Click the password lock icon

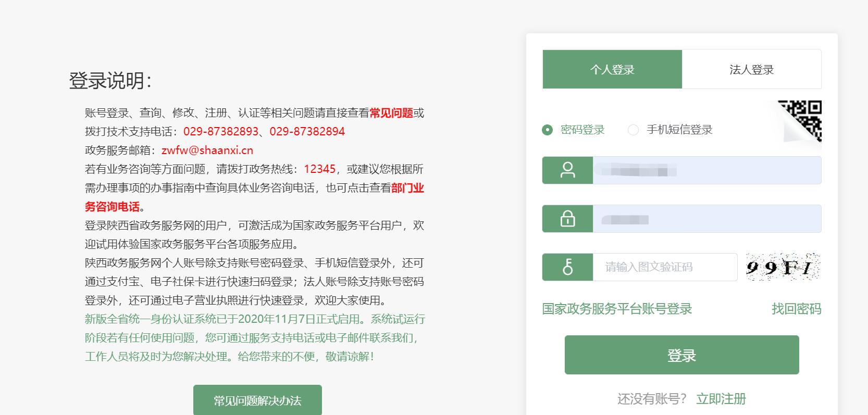click(567, 219)
